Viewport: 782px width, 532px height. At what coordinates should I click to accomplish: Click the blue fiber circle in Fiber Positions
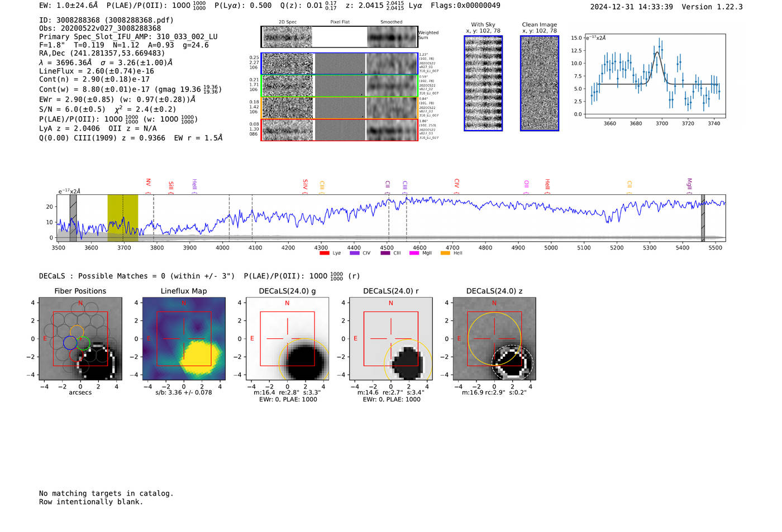(70, 342)
